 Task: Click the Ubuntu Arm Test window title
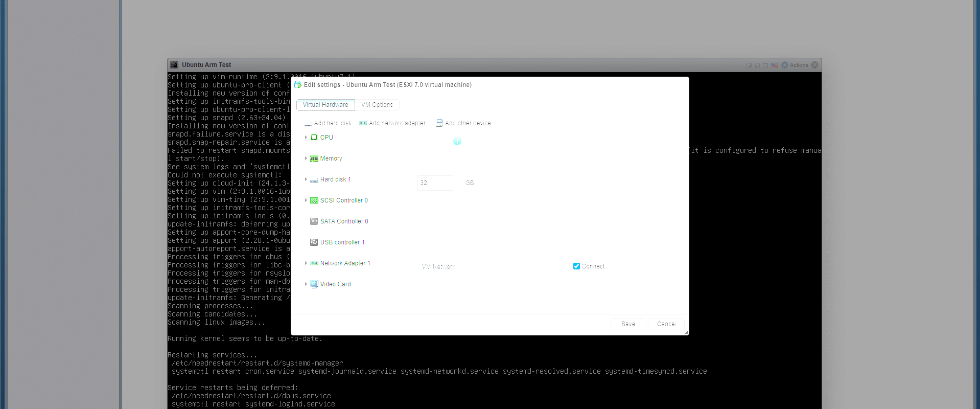[206, 65]
